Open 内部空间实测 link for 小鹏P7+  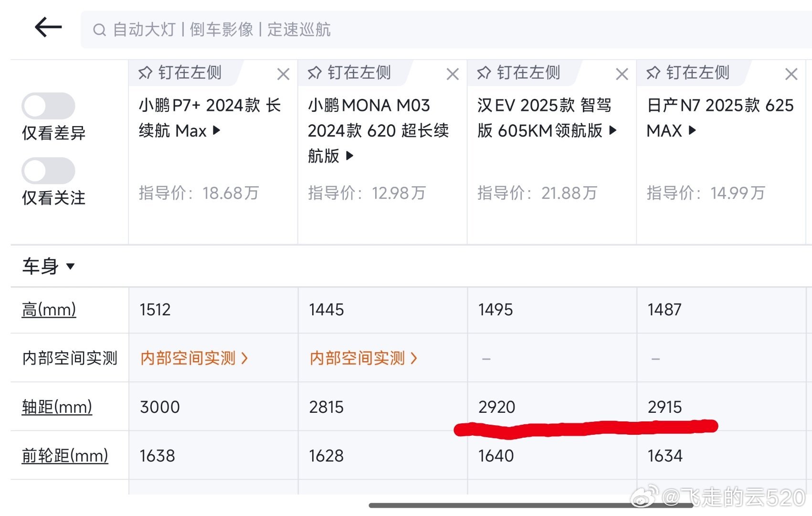(194, 358)
